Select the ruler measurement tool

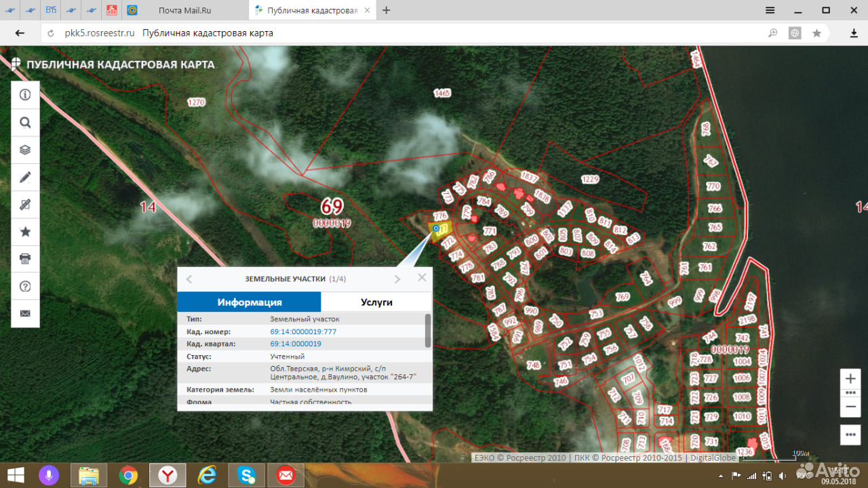(25, 205)
